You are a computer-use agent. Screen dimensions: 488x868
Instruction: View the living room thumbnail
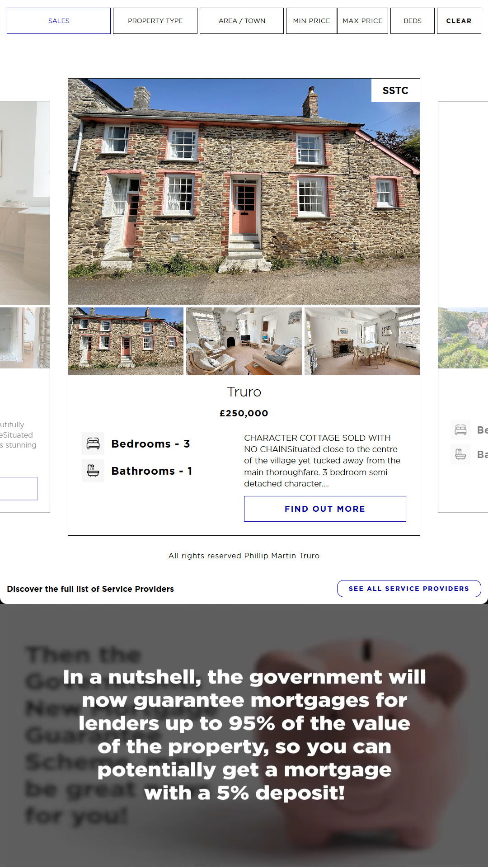[244, 341]
